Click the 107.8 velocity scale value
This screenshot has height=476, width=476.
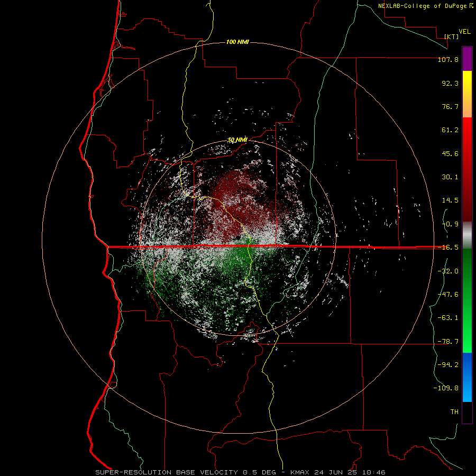(x=448, y=59)
